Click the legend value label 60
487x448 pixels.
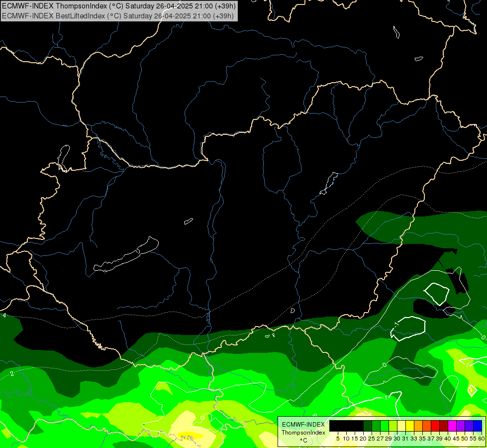coord(482,439)
